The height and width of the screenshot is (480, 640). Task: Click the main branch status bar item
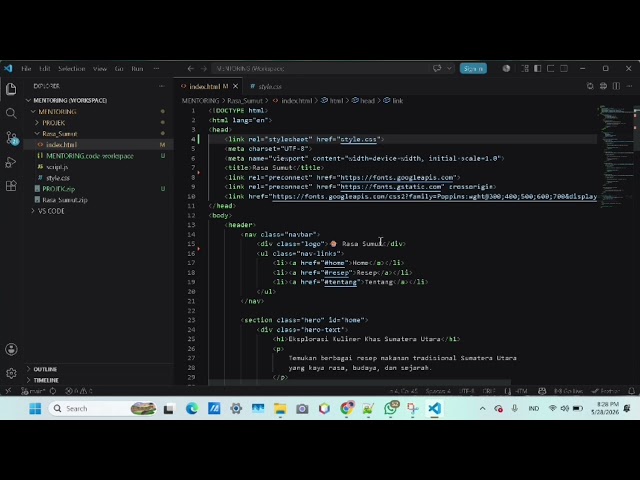(33, 391)
